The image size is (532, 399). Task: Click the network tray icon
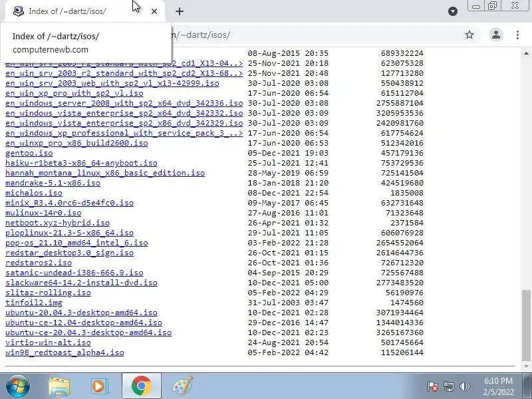coord(448,386)
